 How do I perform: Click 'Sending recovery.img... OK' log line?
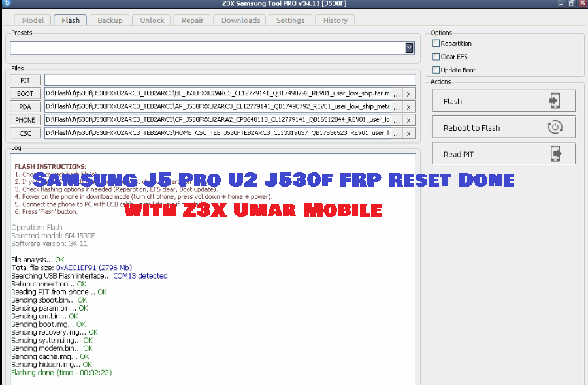pyautogui.click(x=54, y=332)
